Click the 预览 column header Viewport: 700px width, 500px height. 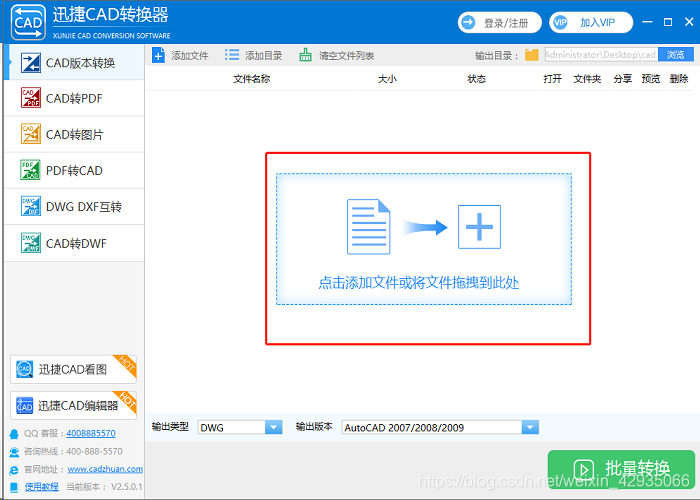pyautogui.click(x=651, y=79)
